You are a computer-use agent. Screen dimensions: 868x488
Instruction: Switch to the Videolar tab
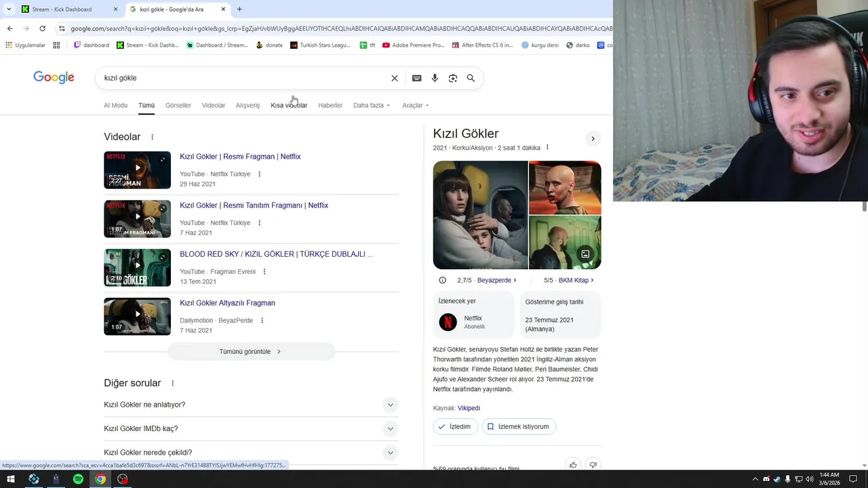click(214, 105)
